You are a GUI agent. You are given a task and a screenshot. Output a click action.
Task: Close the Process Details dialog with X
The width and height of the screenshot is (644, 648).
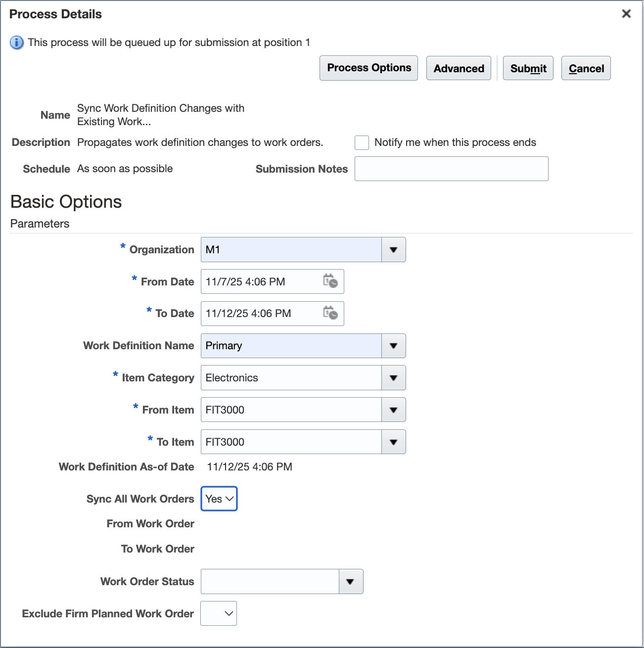[x=626, y=13]
